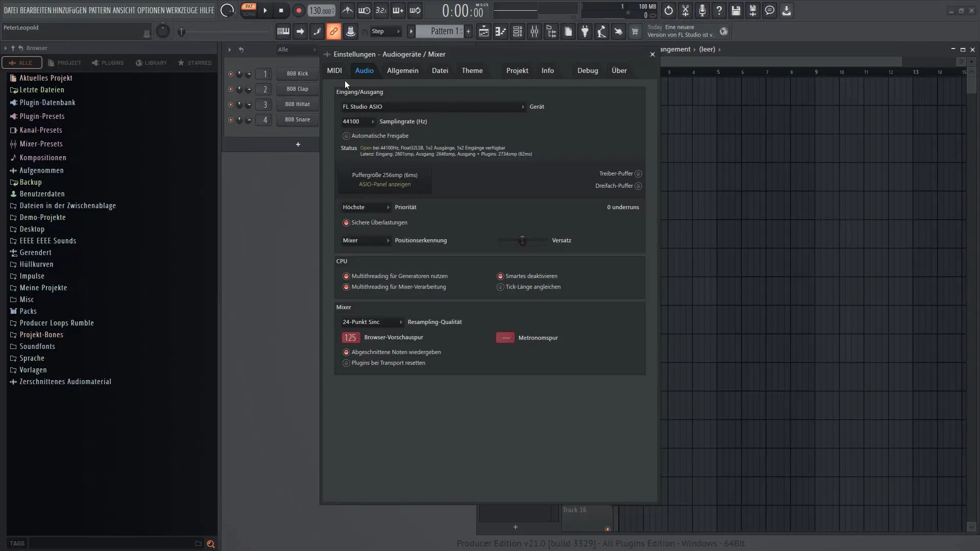Click the render/export audio file icon
Image resolution: width=980 pixels, height=551 pixels.
753,11
